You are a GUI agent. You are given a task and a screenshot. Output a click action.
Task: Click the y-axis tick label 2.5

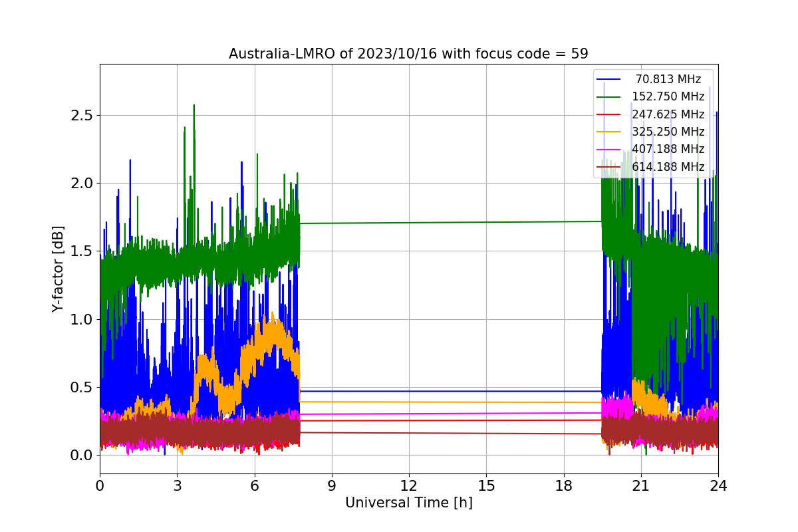[81, 116]
